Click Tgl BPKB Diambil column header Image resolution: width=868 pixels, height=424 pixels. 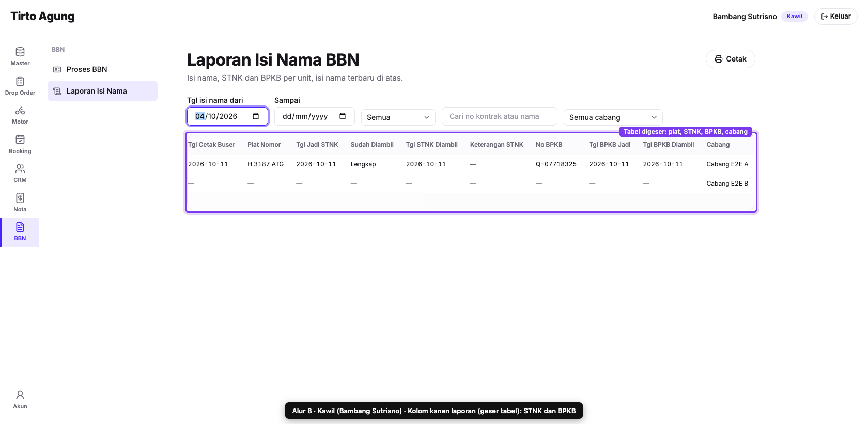click(669, 145)
